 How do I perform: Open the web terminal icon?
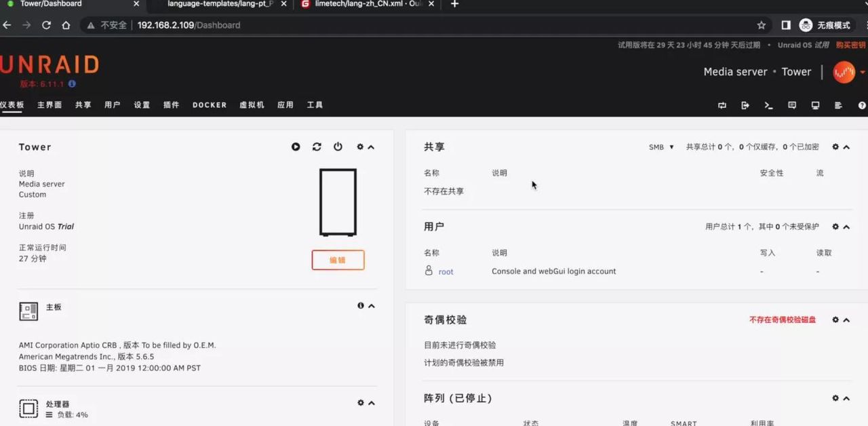click(x=768, y=105)
